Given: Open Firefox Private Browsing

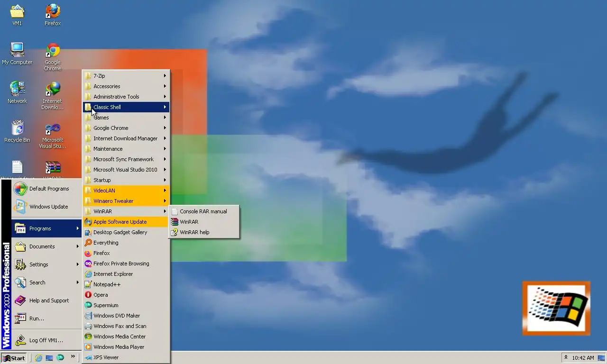Looking at the screenshot, I should [x=126, y=264].
